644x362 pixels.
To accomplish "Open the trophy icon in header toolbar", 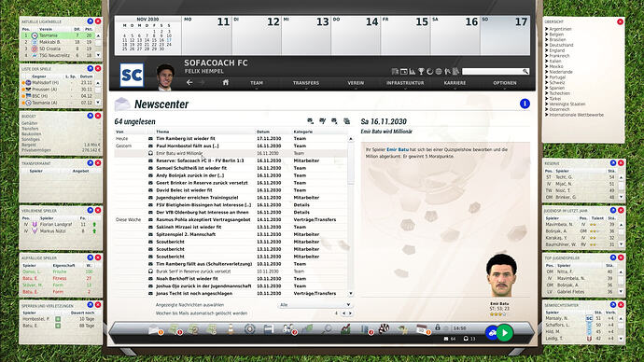I will [421, 72].
